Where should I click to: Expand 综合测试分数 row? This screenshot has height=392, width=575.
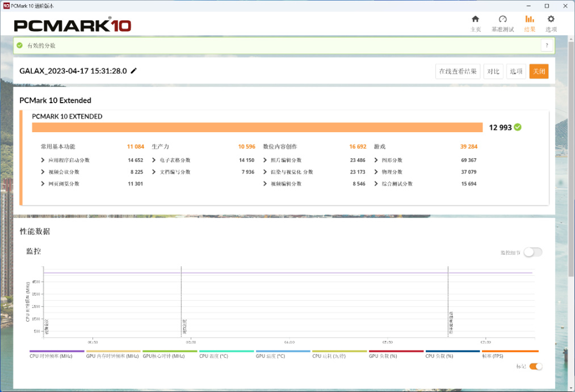[376, 184]
